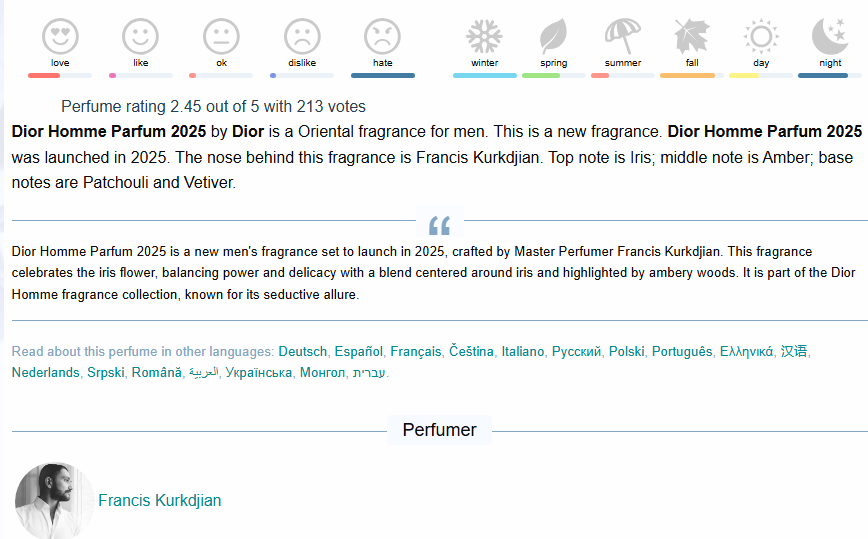Viewport: 868px width, 539px height.
Task: Open the Українська language version
Action: 259,372
